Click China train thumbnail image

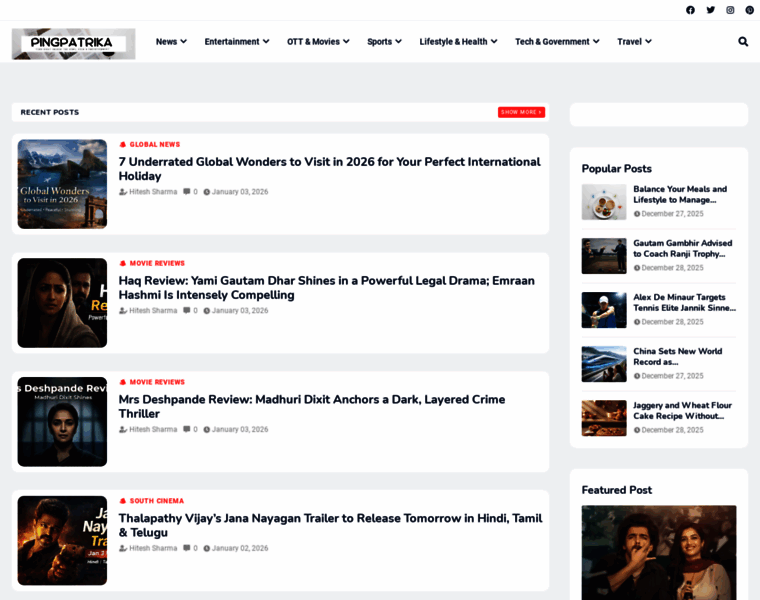coord(604,364)
